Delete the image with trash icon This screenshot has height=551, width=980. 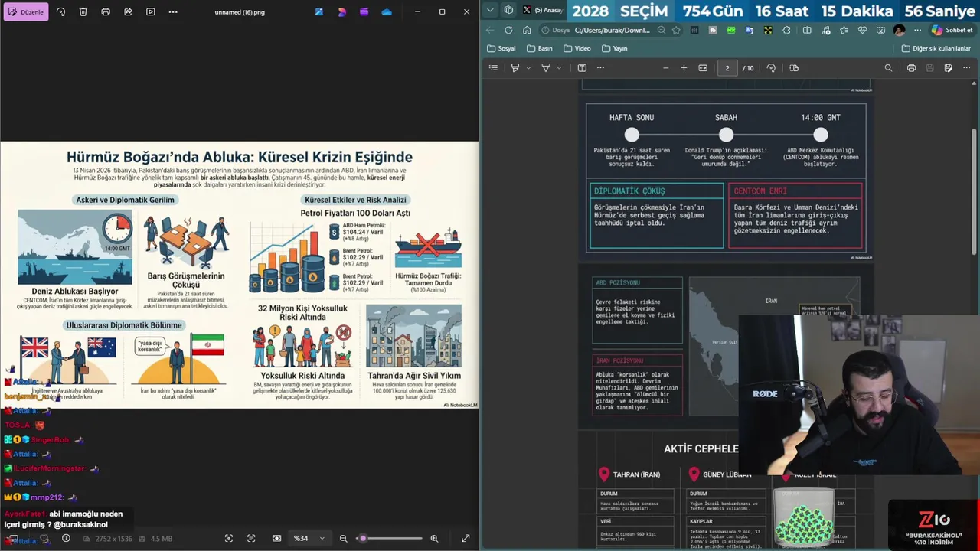click(83, 12)
